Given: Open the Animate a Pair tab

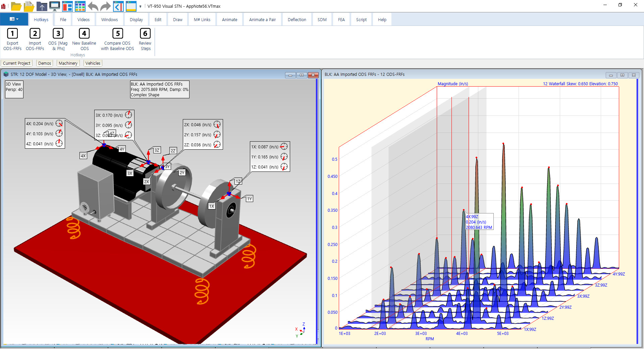Looking at the screenshot, I should [262, 19].
